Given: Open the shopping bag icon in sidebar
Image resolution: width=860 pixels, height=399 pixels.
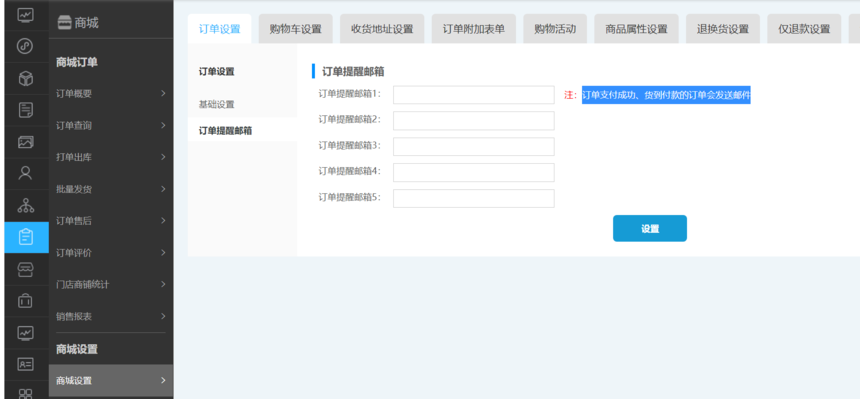Looking at the screenshot, I should 26,301.
